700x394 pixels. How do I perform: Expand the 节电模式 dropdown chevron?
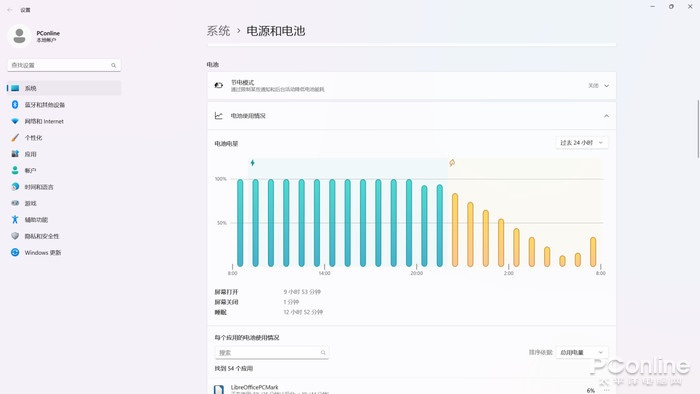(606, 86)
